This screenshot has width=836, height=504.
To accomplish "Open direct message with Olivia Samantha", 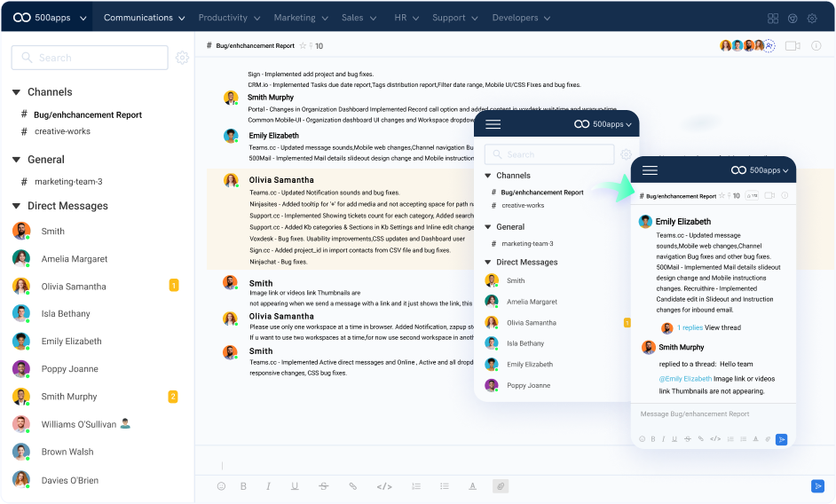I will pyautogui.click(x=73, y=287).
